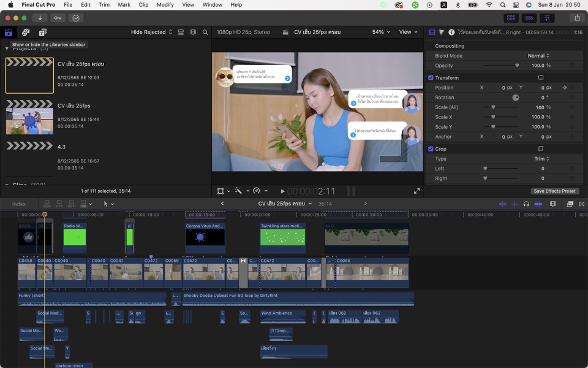This screenshot has height=368, width=588.
Task: Append clip to storyline icon
Action: 71,204
